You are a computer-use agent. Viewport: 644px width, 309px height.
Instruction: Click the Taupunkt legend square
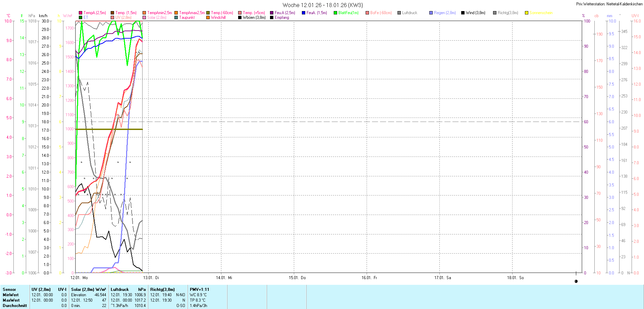(176, 17)
